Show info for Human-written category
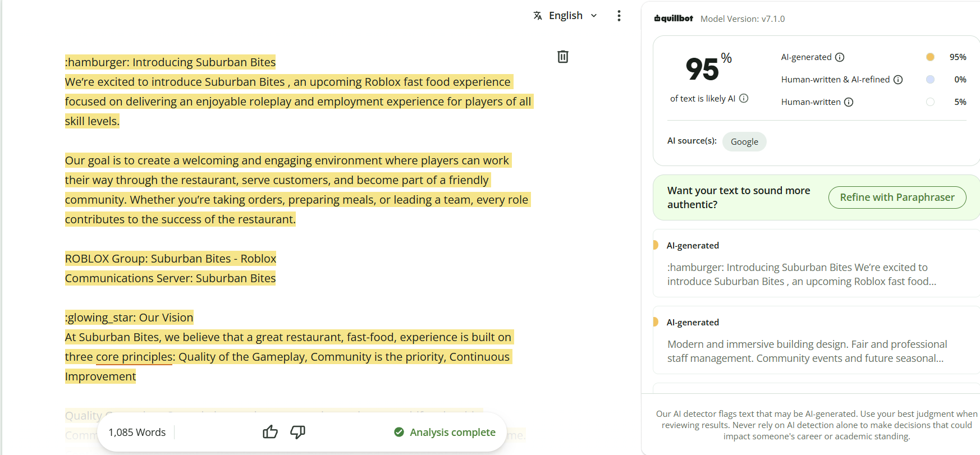Viewport: 980px width, 455px height. pos(849,102)
